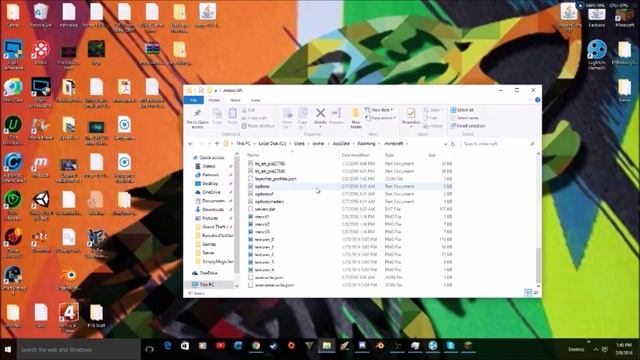Click AppData in the address breadcrumb
Screen dimensions: 640x360
(x=341, y=144)
